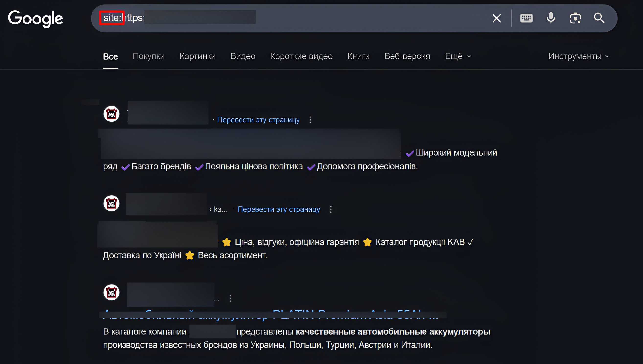
Task: Click the magnifier search button
Action: click(x=599, y=18)
